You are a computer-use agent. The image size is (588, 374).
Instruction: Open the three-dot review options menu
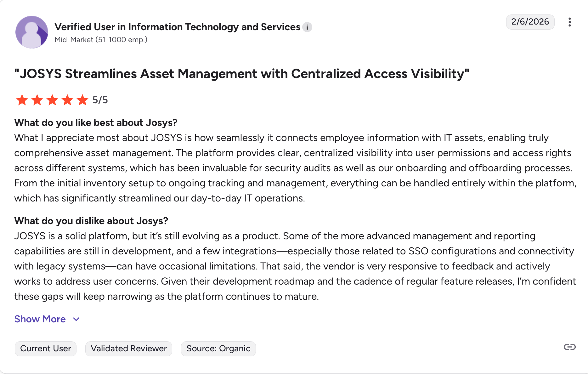[x=569, y=22]
